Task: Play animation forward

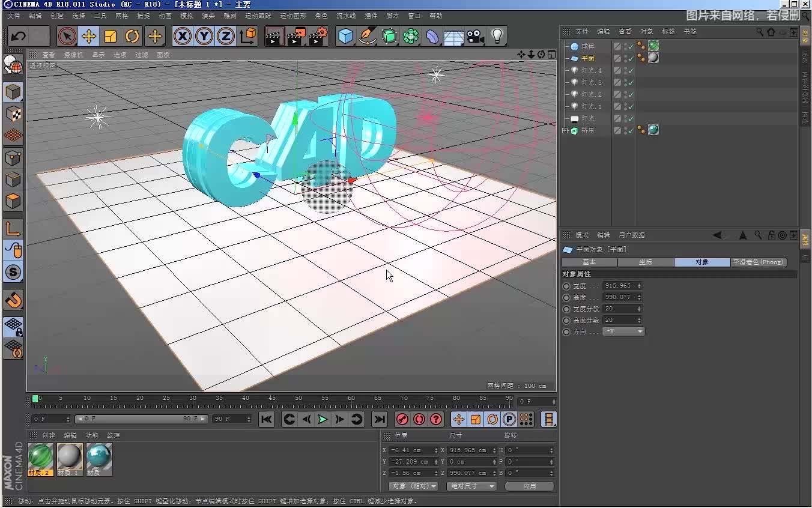Action: [323, 419]
